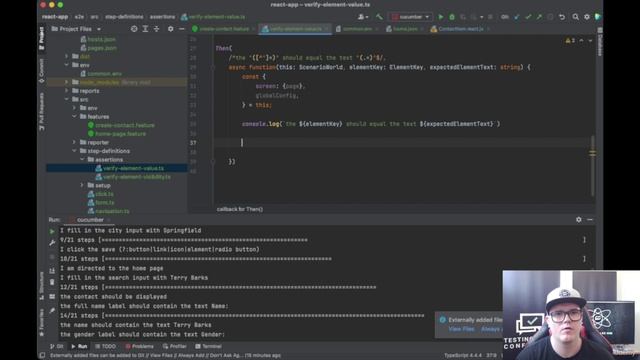The width and height of the screenshot is (640, 360).
Task: Open the Terminal tool window
Action: 208,346
